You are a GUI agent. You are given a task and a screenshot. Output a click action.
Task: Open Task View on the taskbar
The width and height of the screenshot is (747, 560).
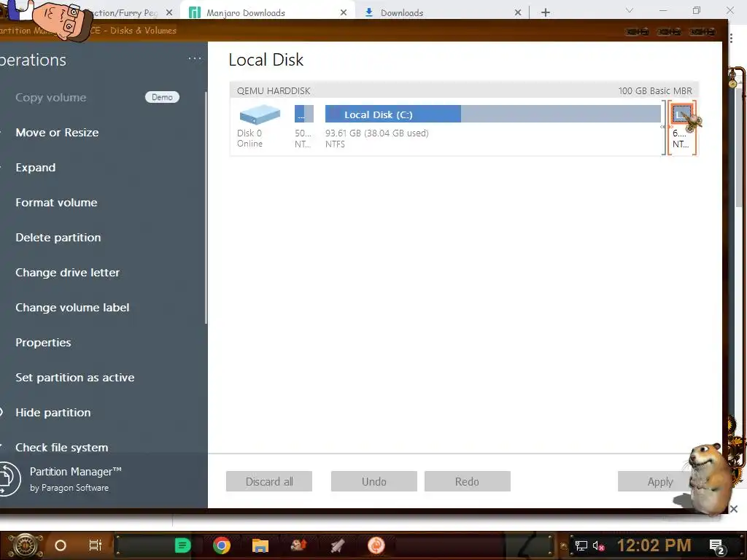coord(96,545)
